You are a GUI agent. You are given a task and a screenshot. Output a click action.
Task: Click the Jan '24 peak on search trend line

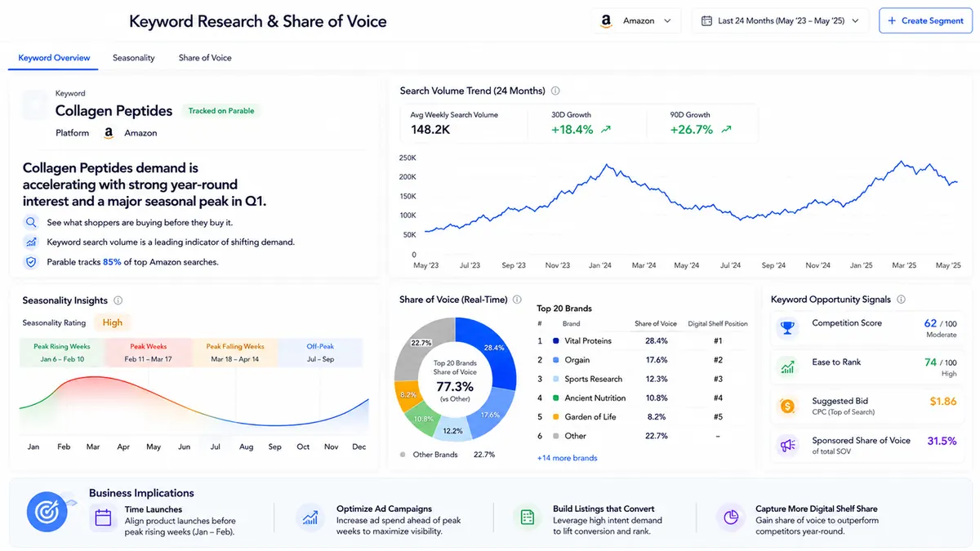[606, 166]
